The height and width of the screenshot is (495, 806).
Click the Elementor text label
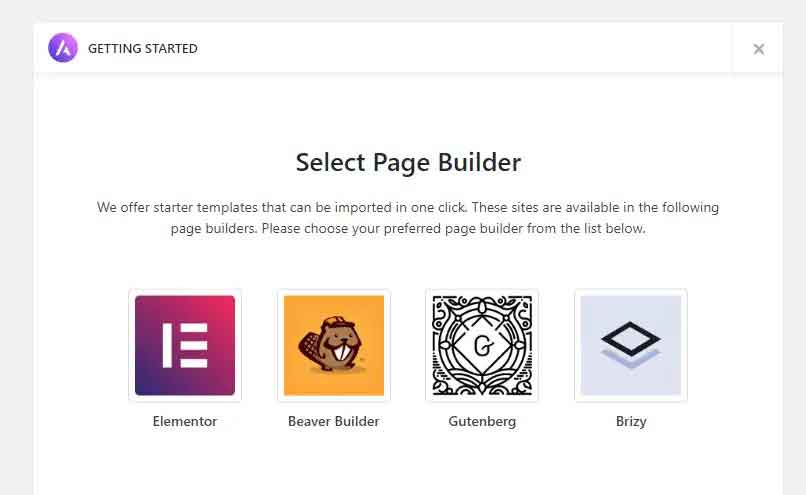point(185,421)
